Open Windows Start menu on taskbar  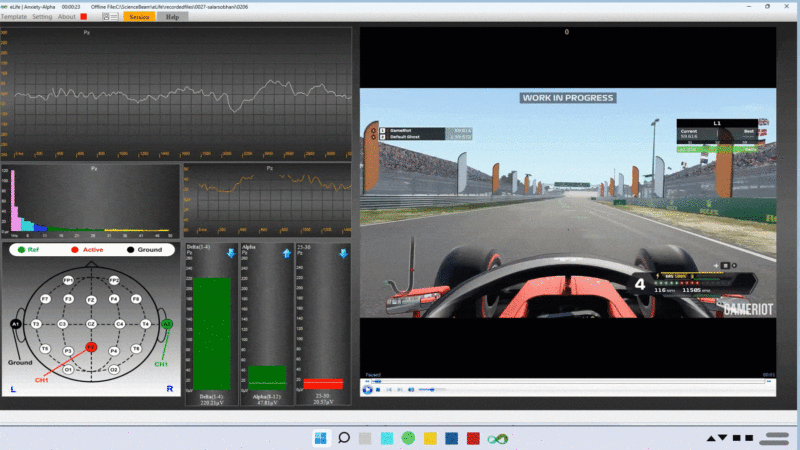pyautogui.click(x=320, y=438)
